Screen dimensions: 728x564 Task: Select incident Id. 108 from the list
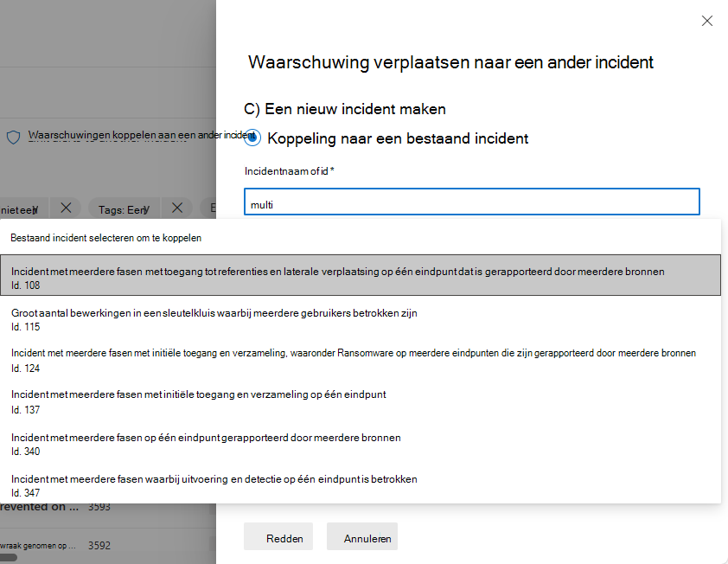coord(361,275)
